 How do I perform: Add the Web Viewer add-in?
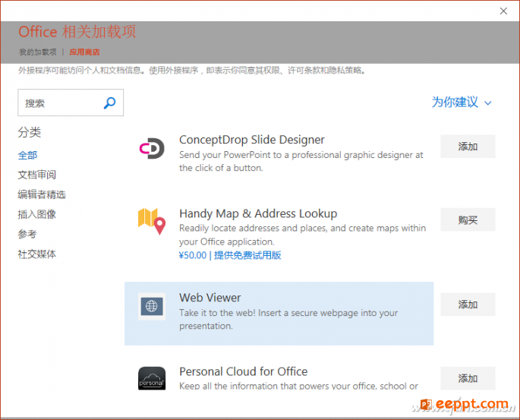coord(468,305)
